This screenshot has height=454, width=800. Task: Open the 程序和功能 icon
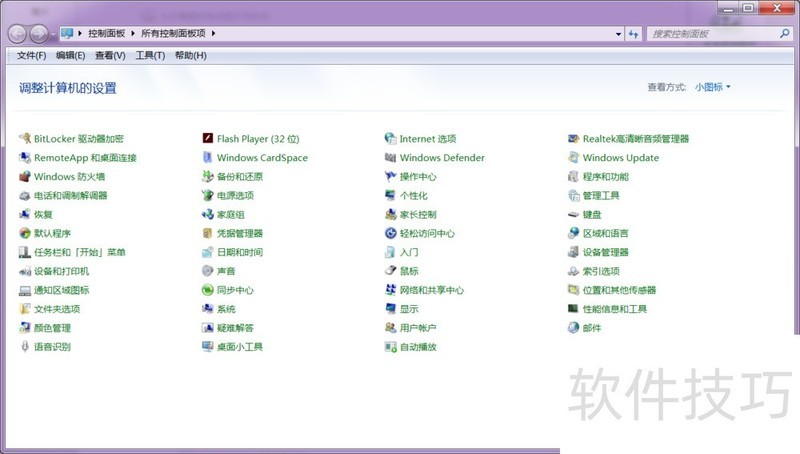(x=573, y=176)
